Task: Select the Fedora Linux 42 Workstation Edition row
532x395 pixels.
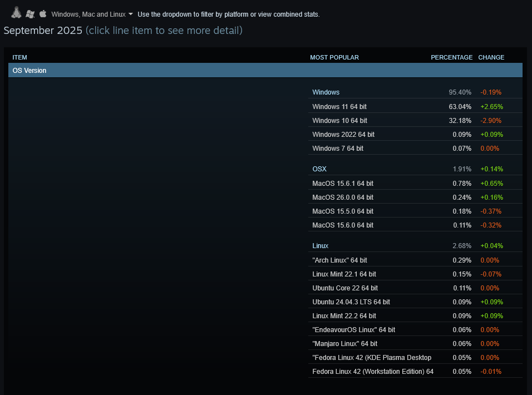Action: coord(415,371)
